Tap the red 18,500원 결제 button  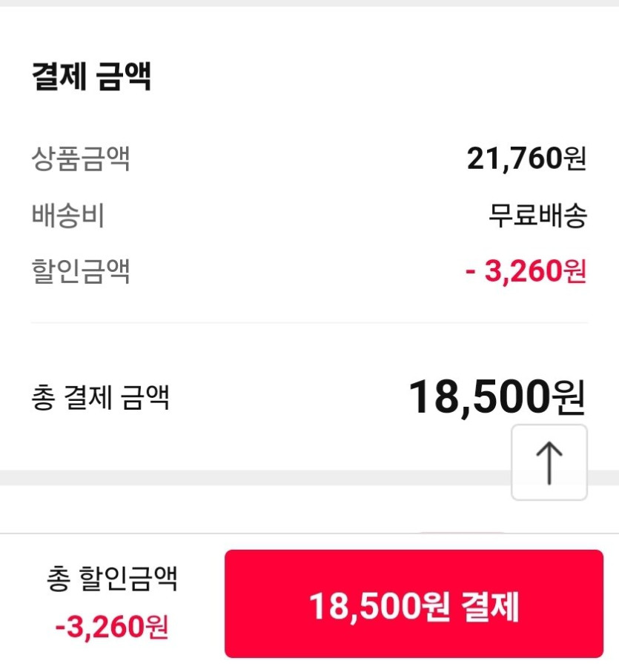pyautogui.click(x=414, y=604)
